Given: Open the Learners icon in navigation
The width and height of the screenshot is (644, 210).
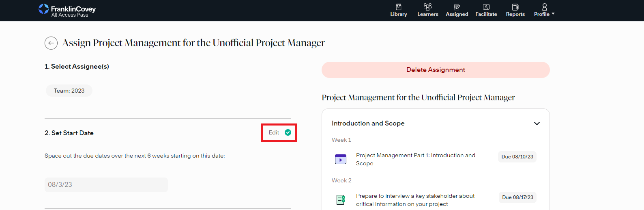Looking at the screenshot, I should [x=427, y=7].
